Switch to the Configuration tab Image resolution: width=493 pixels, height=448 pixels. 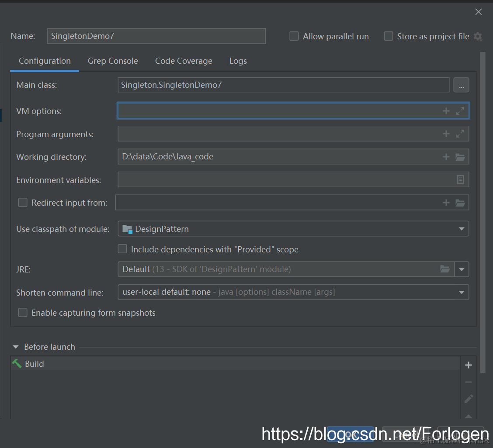(x=45, y=61)
